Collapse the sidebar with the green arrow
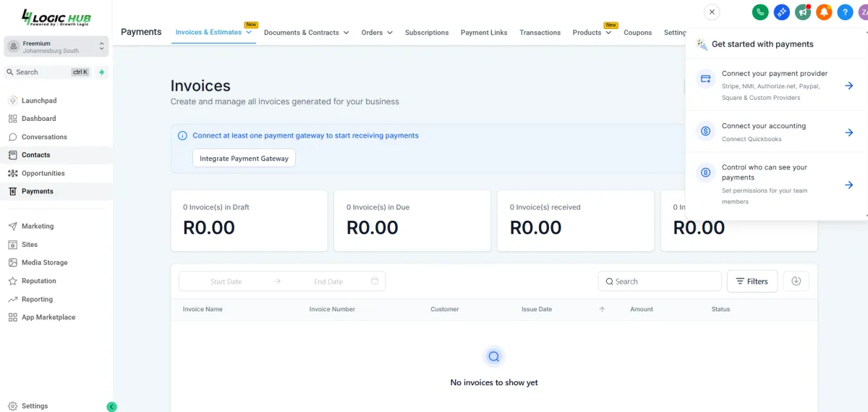 111,406
